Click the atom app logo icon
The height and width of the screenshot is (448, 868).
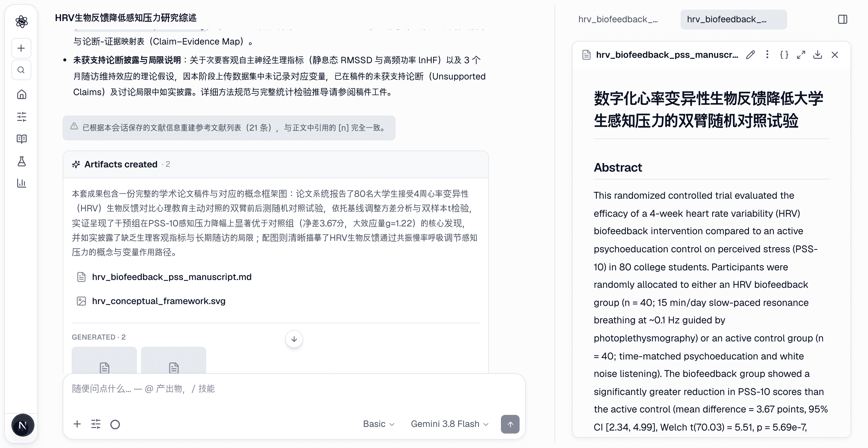coord(22,22)
